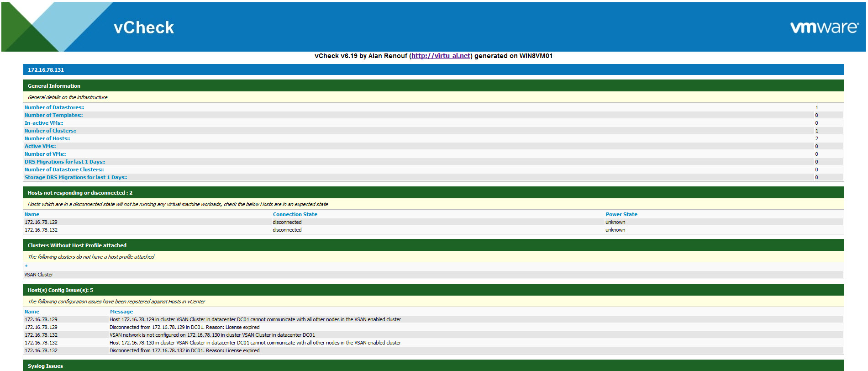Screen dimensions: 868x371
Task: Click the Name column header in disconnected hosts table
Action: (32, 215)
